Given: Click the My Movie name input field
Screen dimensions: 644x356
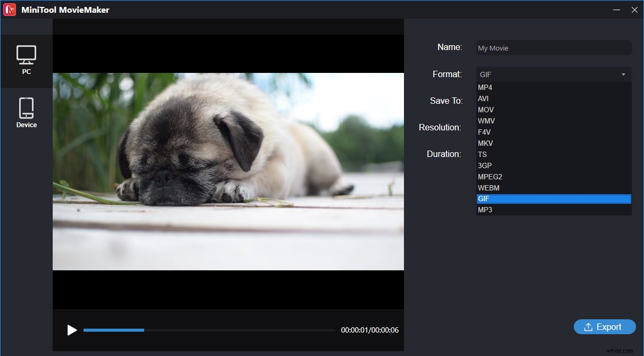Looking at the screenshot, I should tap(554, 47).
